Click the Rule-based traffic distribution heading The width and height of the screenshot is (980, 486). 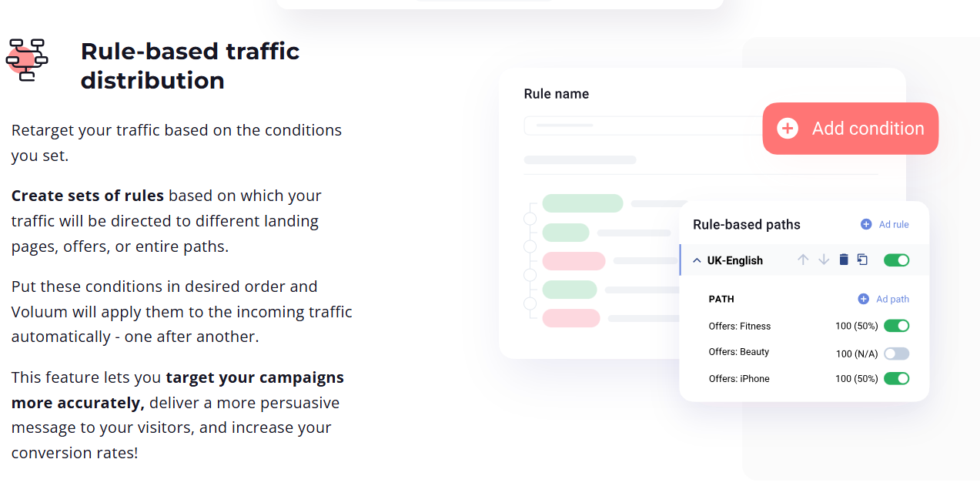(x=190, y=65)
